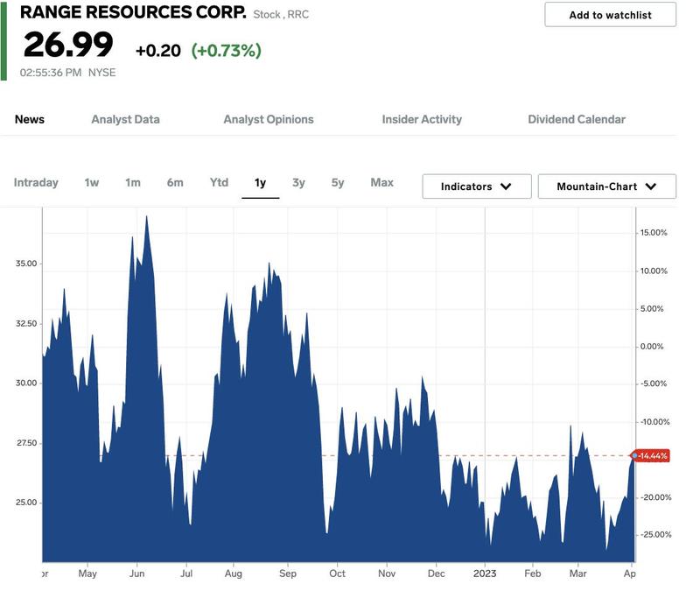
Task: Select the 1y time range
Action: point(260,183)
